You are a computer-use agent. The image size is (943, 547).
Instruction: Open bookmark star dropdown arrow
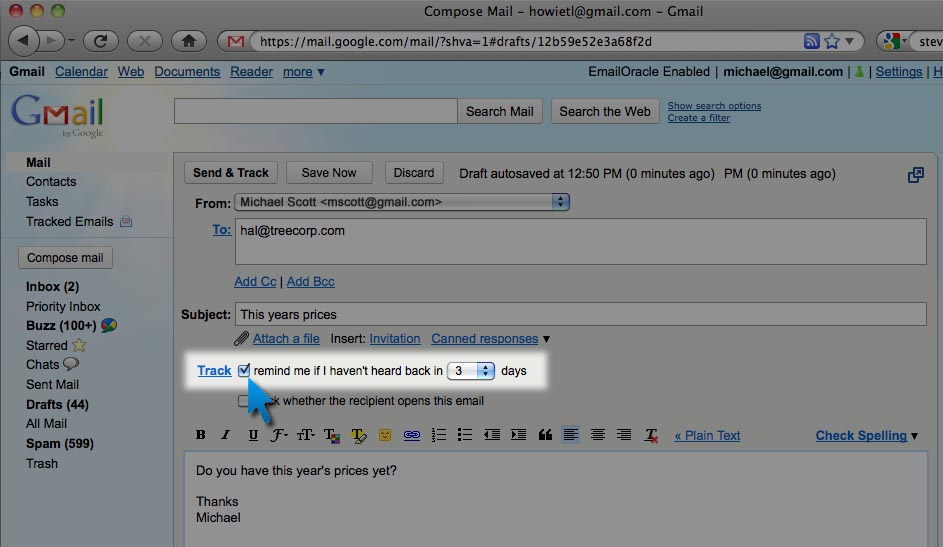pyautogui.click(x=849, y=41)
